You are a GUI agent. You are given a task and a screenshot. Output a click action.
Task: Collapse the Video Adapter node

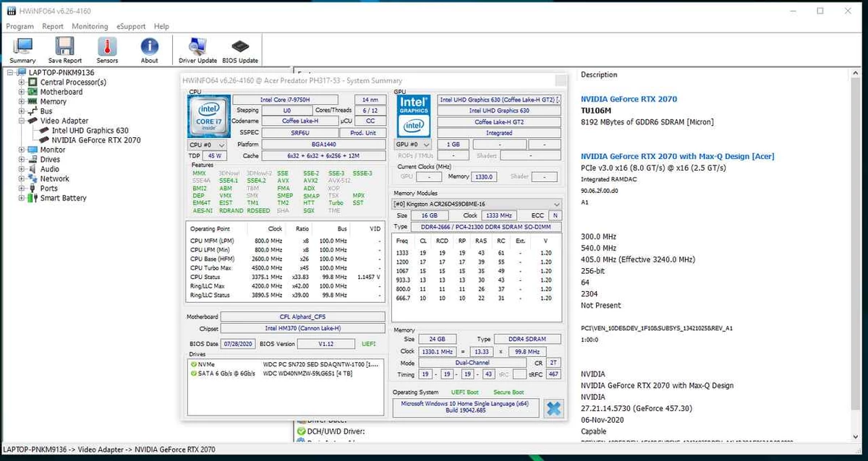(x=22, y=121)
